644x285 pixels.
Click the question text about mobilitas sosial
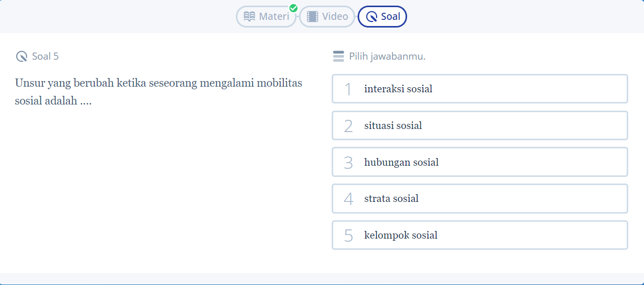[x=158, y=91]
